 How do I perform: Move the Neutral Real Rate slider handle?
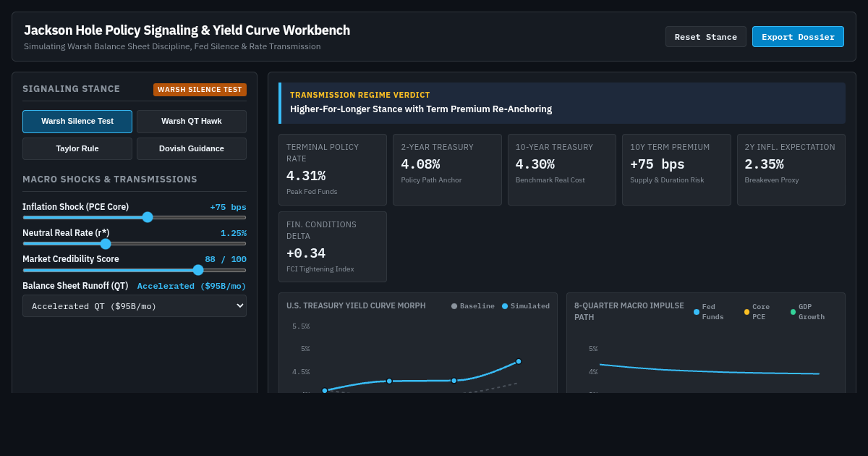(x=106, y=243)
